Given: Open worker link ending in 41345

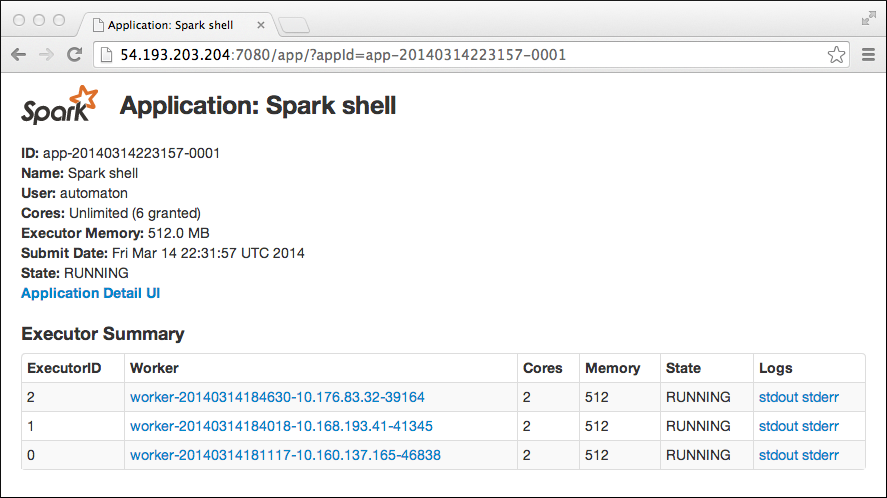Looking at the screenshot, I should click(281, 426).
